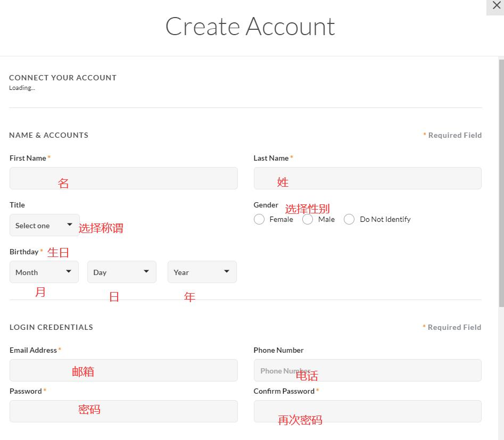This screenshot has height=440, width=504.
Task: Click the First Name input field
Action: [x=123, y=178]
